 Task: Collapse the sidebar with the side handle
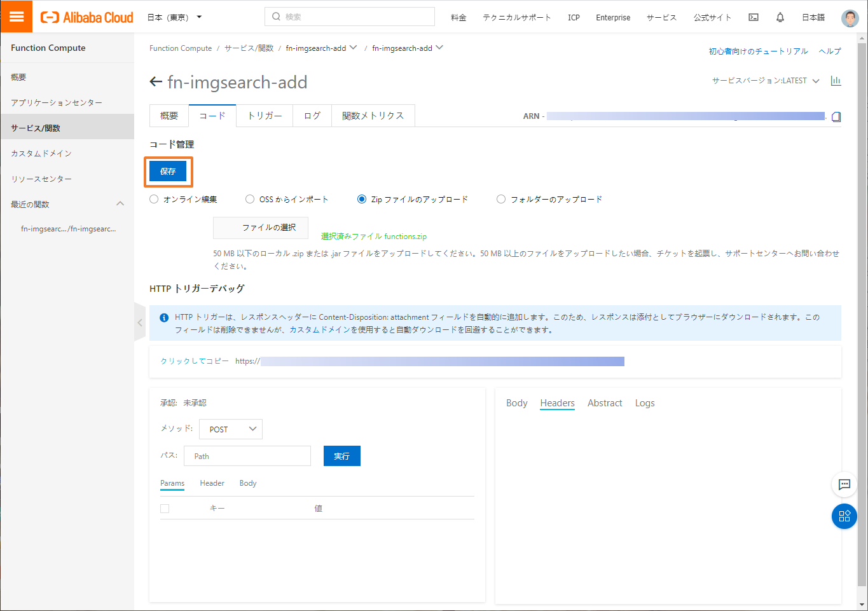140,322
